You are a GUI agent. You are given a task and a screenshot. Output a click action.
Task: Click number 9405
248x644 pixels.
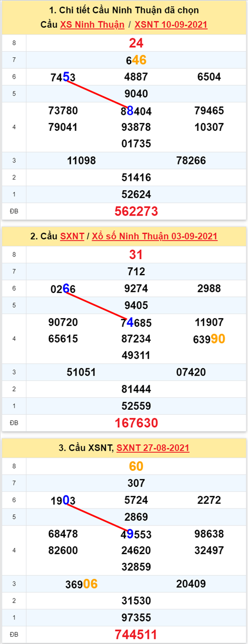[136, 305]
